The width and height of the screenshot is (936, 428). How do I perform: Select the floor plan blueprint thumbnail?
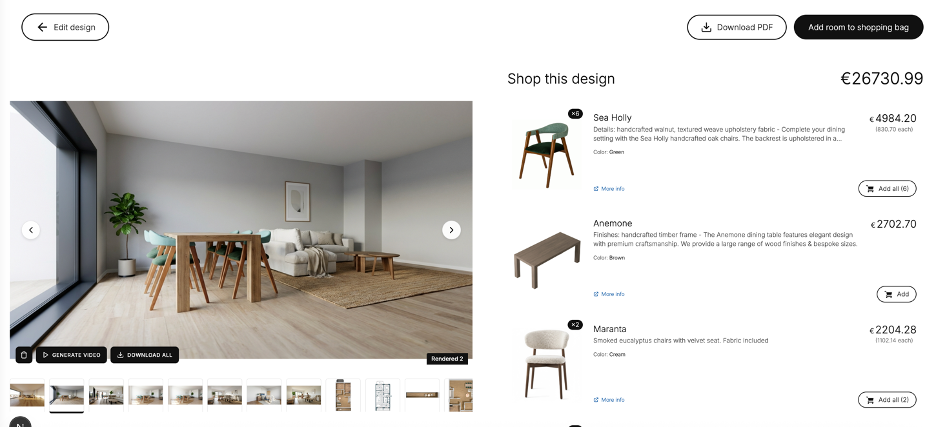coord(382,395)
